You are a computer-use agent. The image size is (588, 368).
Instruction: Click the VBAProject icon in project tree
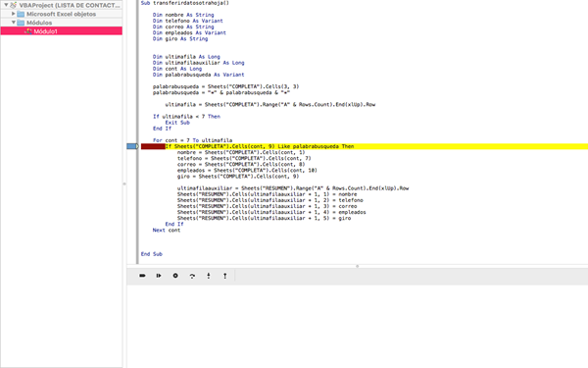click(14, 5)
